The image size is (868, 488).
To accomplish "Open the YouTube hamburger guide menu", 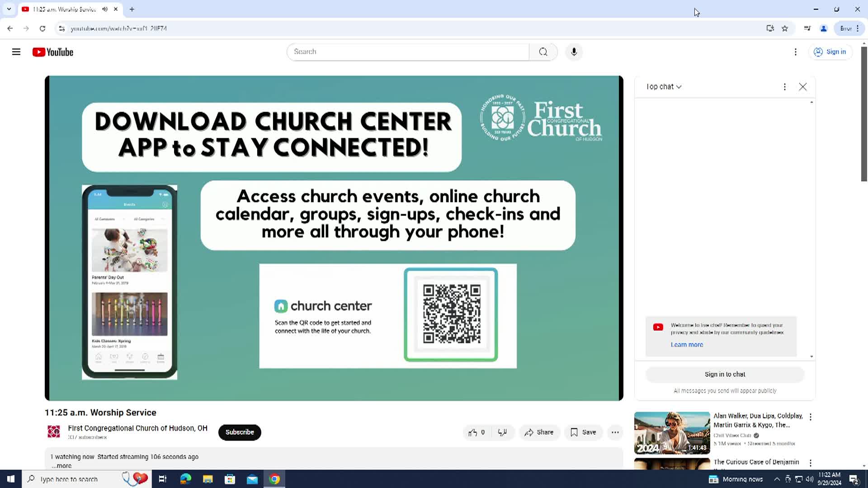I will coord(16,52).
